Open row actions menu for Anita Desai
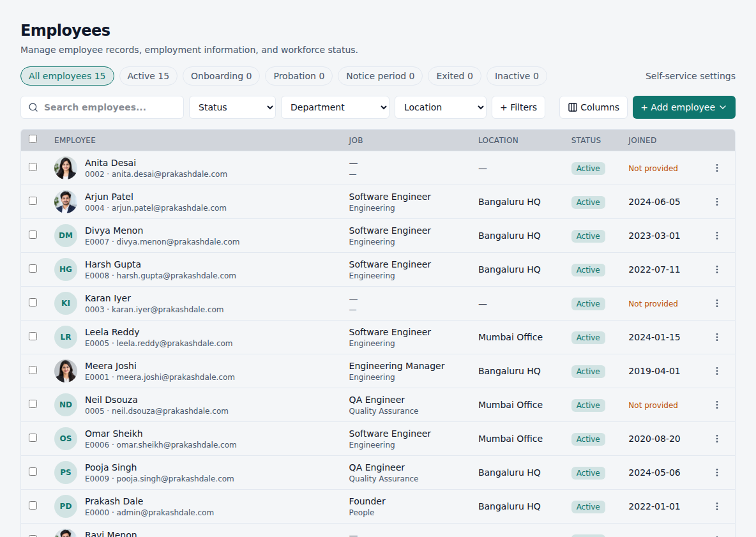This screenshot has height=537, width=756. (717, 168)
